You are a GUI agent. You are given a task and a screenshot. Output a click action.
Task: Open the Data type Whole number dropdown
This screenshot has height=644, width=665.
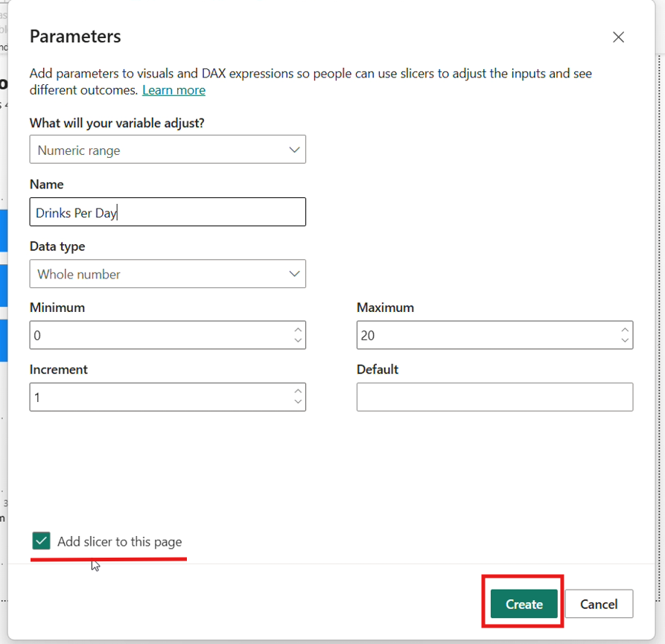click(x=168, y=274)
